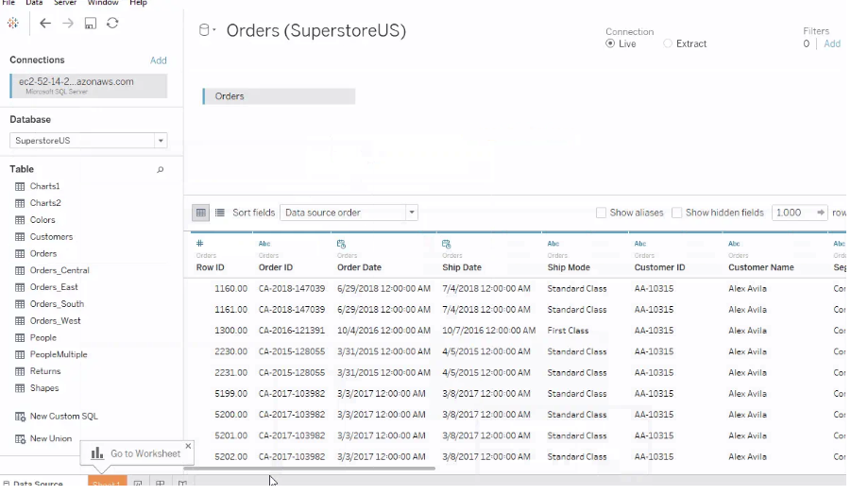Select the Orders_Central table
Viewport: 868px width, 495px height.
[x=59, y=270]
